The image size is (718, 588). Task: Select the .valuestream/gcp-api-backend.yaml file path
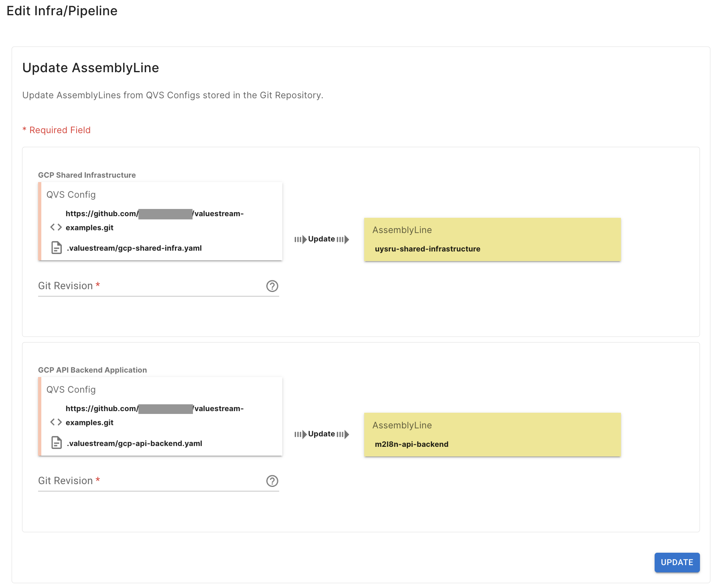134,443
